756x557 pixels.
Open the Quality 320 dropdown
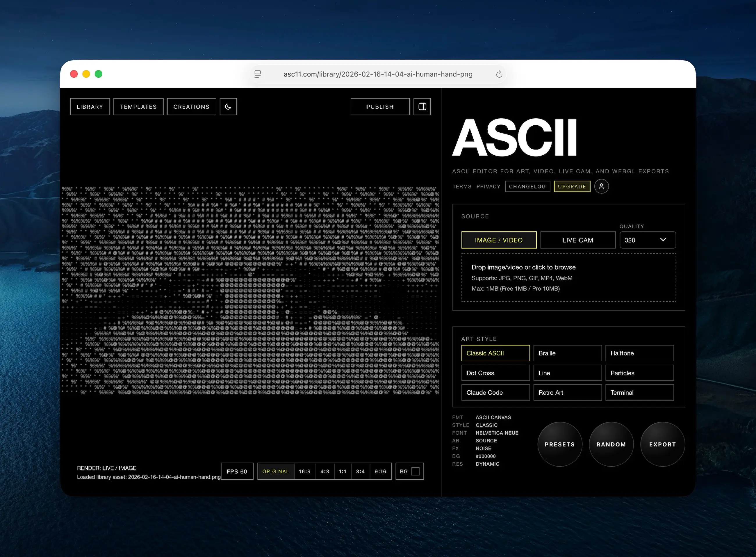coord(648,240)
